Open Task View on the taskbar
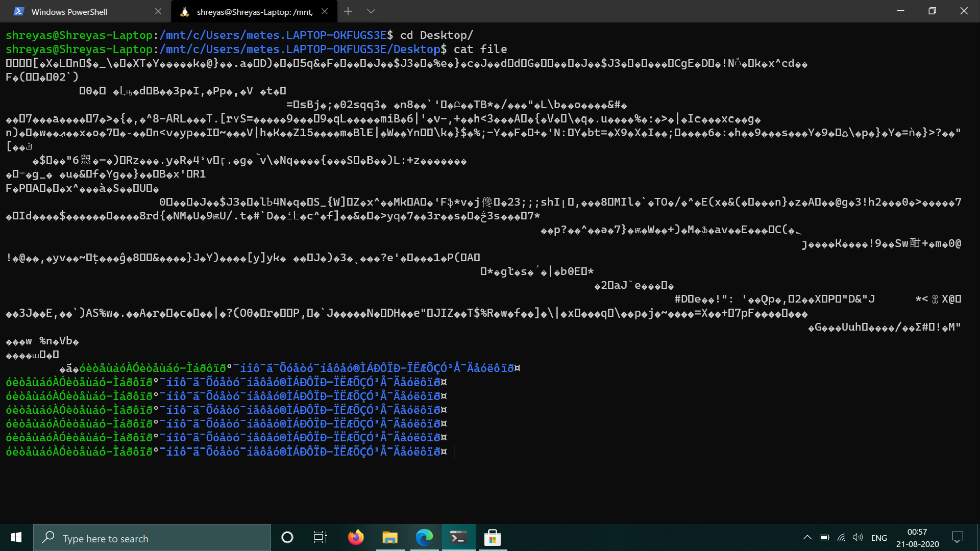This screenshot has height=551, width=980. pos(321,537)
